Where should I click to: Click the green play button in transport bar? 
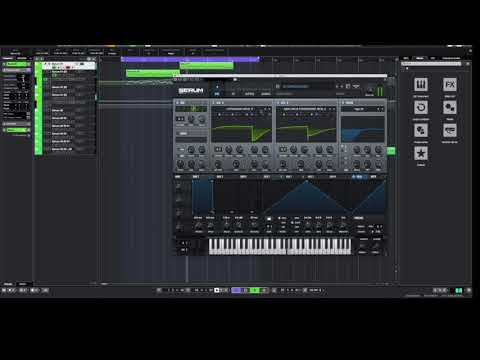[x=255, y=290]
